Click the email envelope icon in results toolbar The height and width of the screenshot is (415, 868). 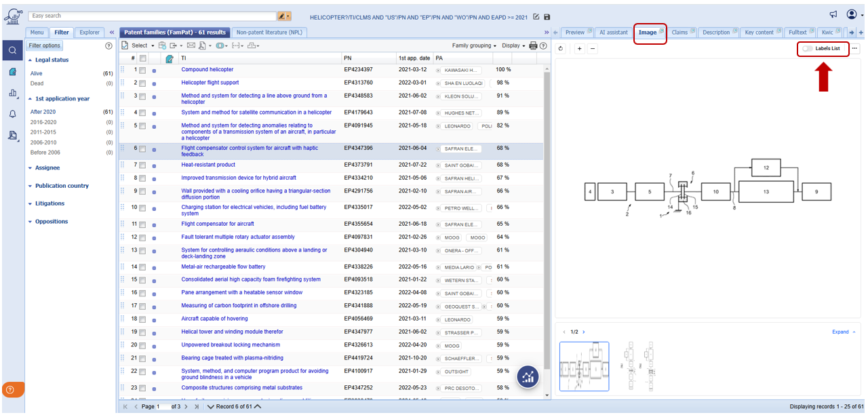191,45
